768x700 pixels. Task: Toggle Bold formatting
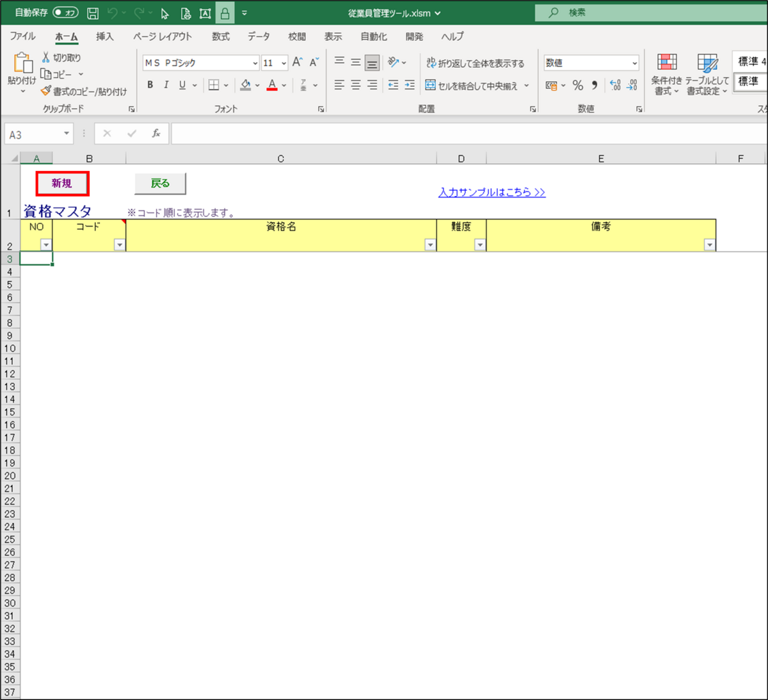coord(150,85)
